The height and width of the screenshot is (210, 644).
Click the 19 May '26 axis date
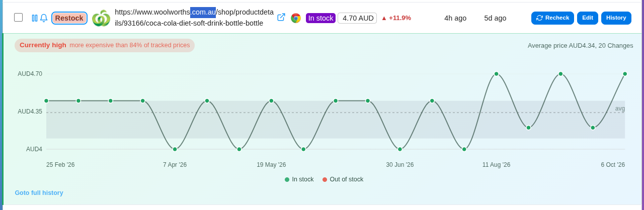point(271,165)
